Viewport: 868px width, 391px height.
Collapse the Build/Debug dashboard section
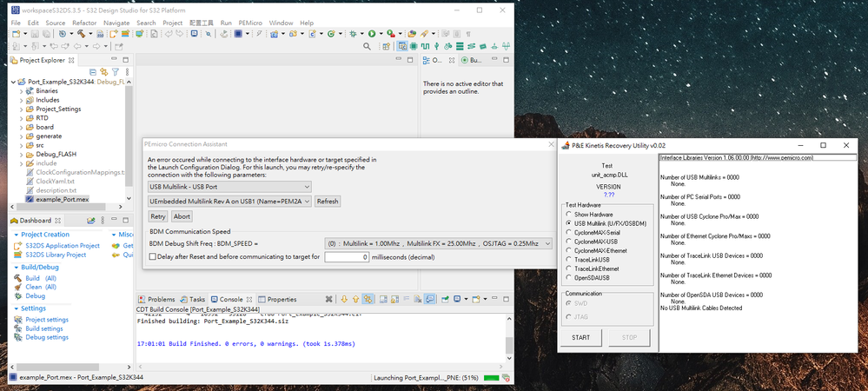[x=16, y=268]
